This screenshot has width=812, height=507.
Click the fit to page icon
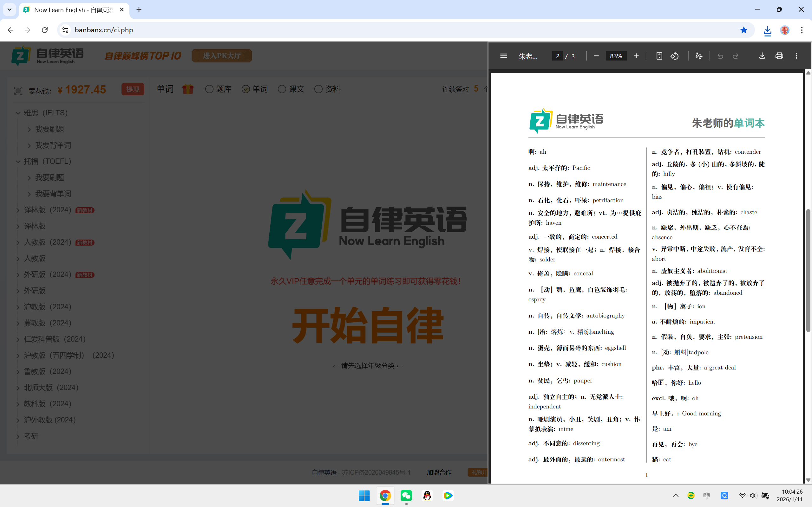[x=659, y=56]
